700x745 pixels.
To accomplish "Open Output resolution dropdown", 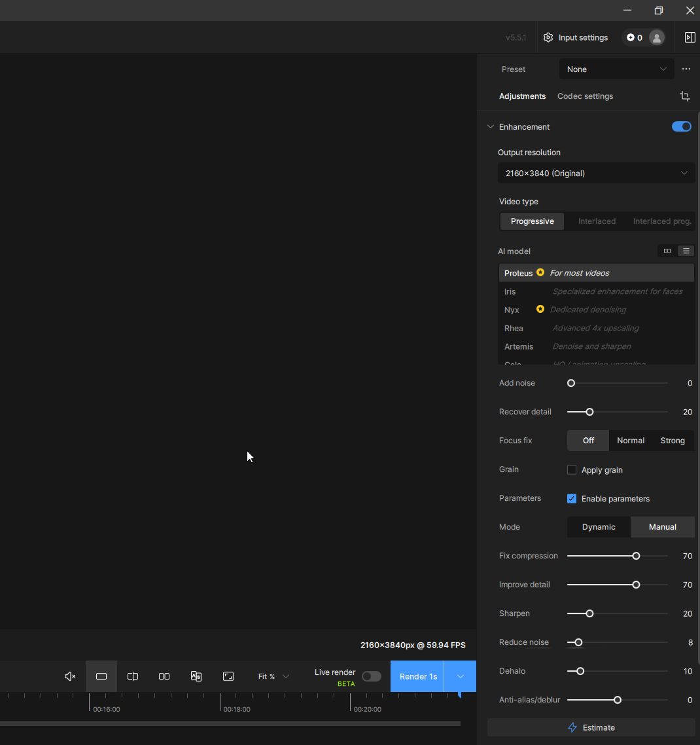I will [597, 173].
